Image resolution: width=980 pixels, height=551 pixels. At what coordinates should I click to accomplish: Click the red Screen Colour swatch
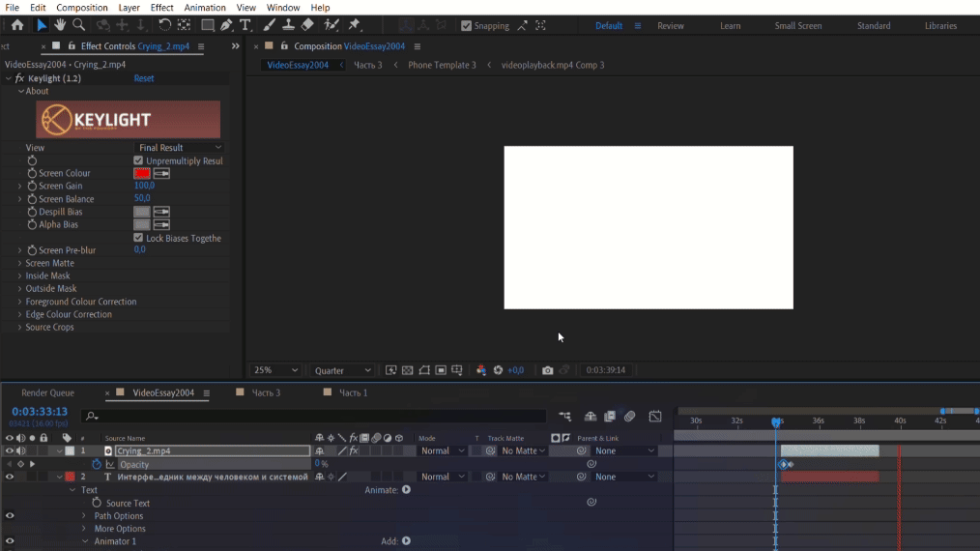click(x=141, y=173)
